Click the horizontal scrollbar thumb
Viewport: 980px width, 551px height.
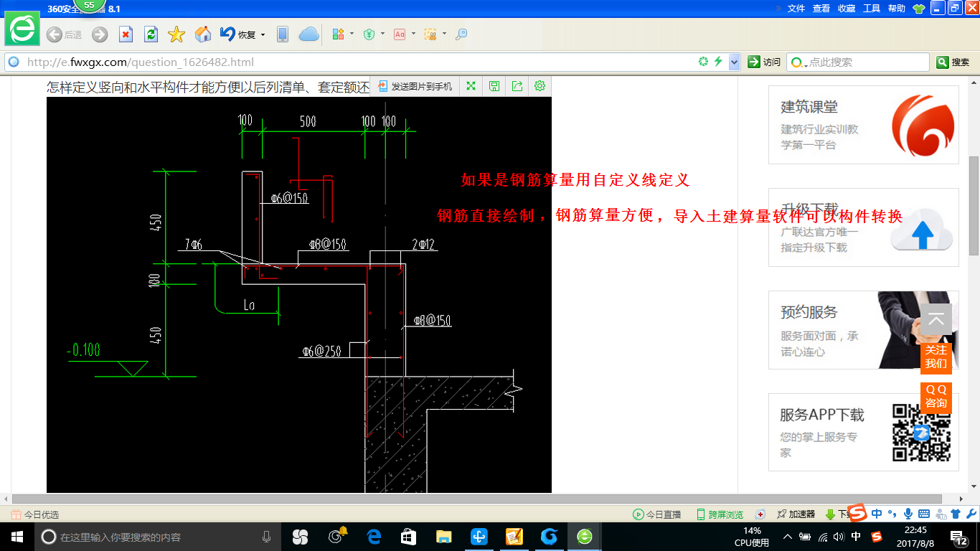pos(478,499)
